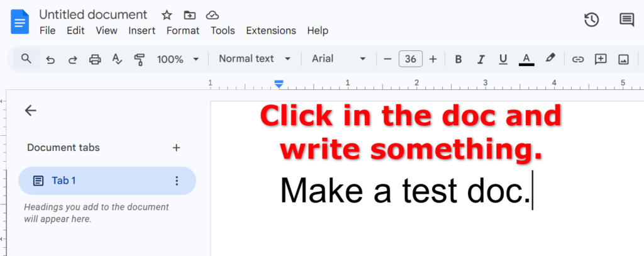Screen dimensions: 644x256
Task: Print the document using printer icon
Action: click(95, 59)
